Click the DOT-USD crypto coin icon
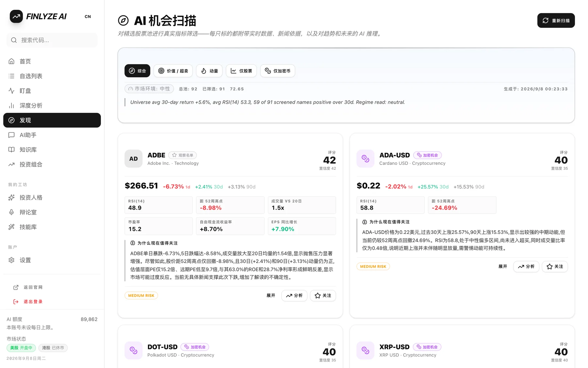The height and width of the screenshot is (368, 588). click(x=133, y=350)
